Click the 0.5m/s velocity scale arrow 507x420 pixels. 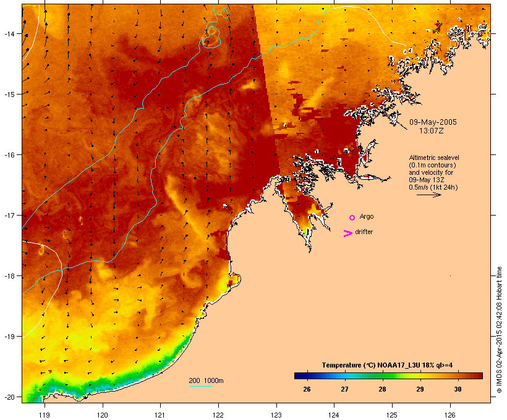428,195
